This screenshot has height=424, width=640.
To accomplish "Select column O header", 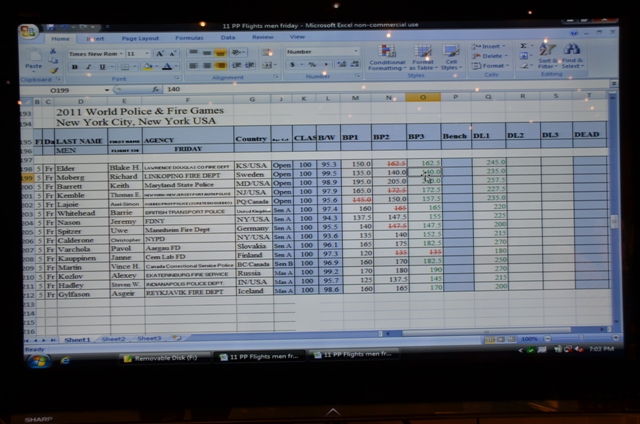I will 423,98.
